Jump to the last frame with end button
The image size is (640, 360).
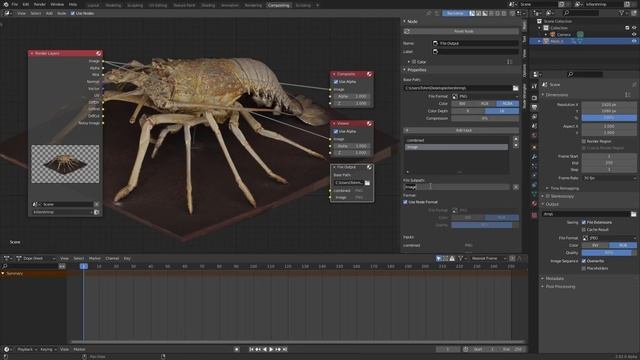click(x=285, y=350)
